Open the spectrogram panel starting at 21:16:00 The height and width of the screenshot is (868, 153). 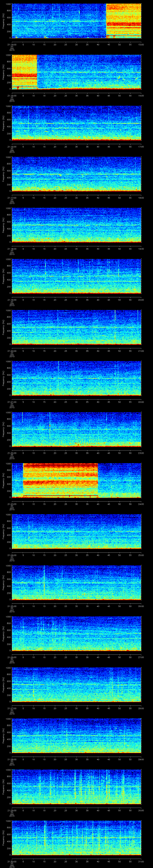pos(77,123)
